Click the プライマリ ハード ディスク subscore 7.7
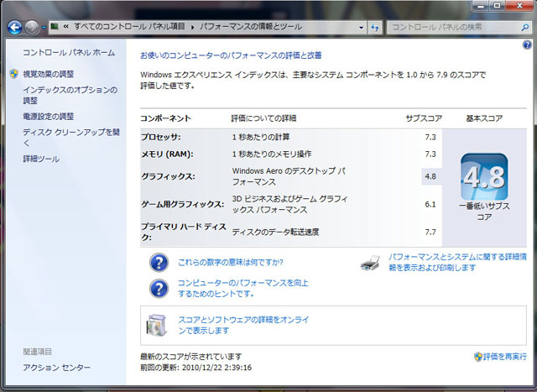Viewport: 537px width, 392px height. click(x=430, y=232)
